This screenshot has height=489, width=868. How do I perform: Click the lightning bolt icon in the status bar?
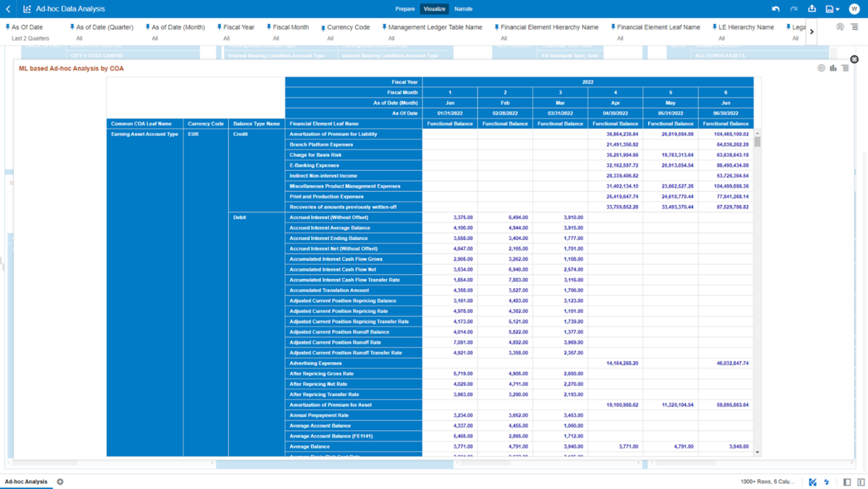tap(826, 482)
